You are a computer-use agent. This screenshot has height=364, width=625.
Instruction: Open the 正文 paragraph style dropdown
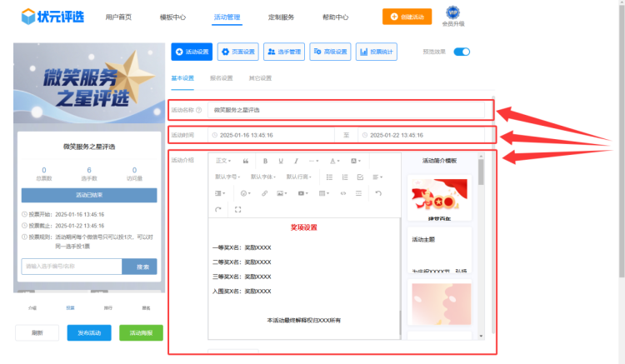(x=224, y=161)
